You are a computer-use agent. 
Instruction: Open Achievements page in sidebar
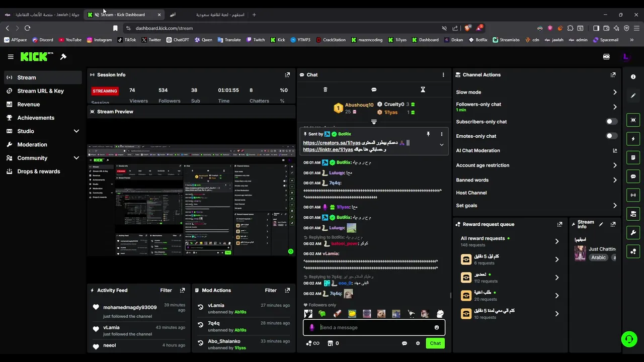pyautogui.click(x=43, y=118)
